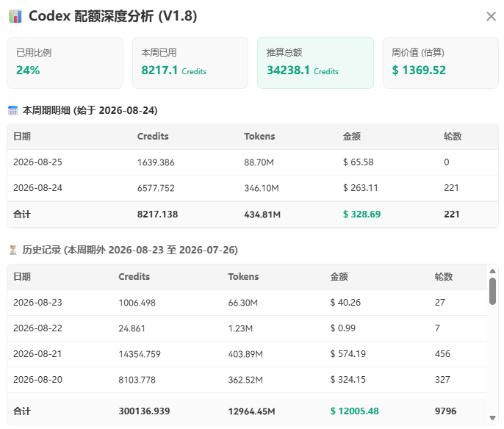This screenshot has height=429, width=504.
Task: Click the history table scroll up arrow
Action: coord(492,271)
